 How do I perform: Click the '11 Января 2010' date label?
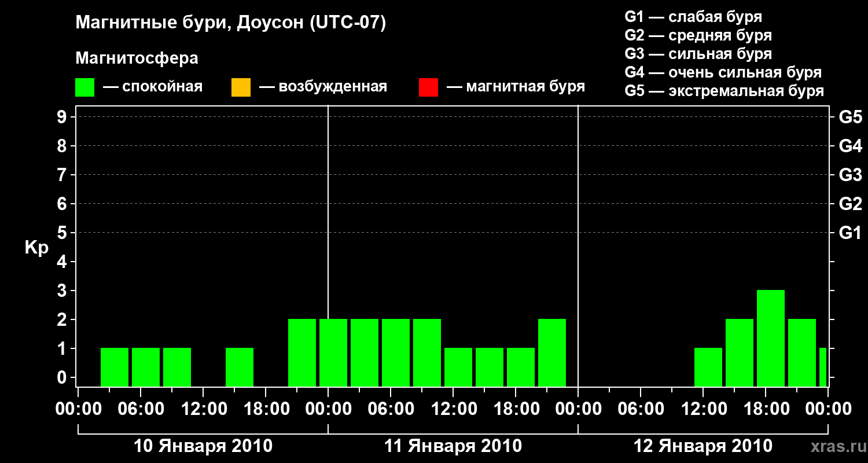coord(453,446)
